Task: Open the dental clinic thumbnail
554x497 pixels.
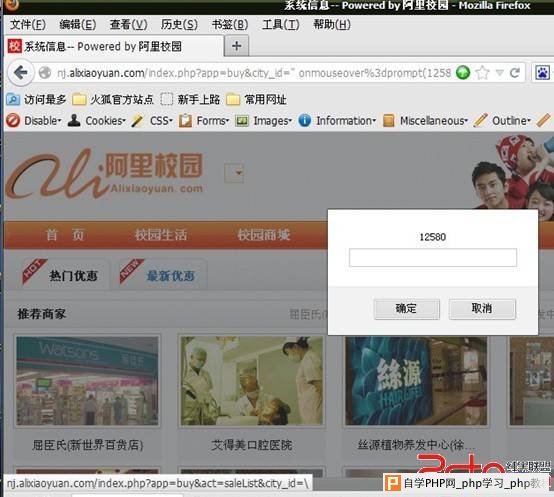Action: 252,381
